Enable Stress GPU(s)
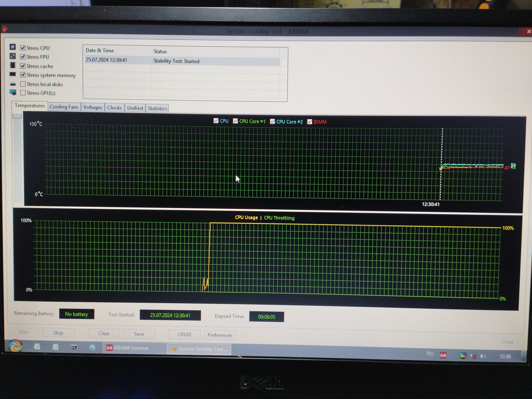 pos(23,93)
